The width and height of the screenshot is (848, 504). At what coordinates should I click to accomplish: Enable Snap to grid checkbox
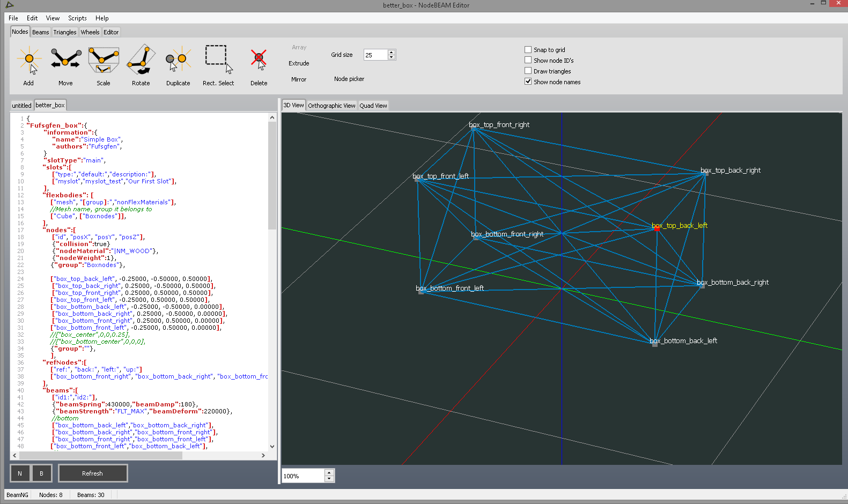[528, 50]
